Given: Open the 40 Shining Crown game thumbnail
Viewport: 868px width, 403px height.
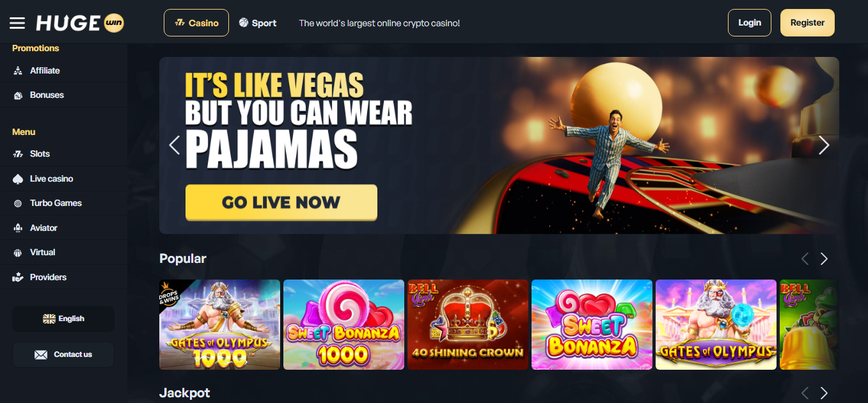Looking at the screenshot, I should pyautogui.click(x=468, y=324).
